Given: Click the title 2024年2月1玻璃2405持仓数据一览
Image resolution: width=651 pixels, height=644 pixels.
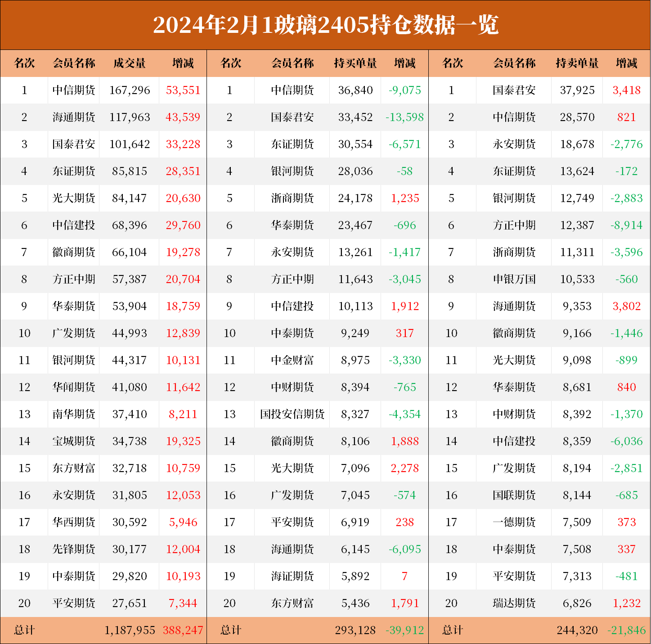Looking at the screenshot, I should (326, 25).
